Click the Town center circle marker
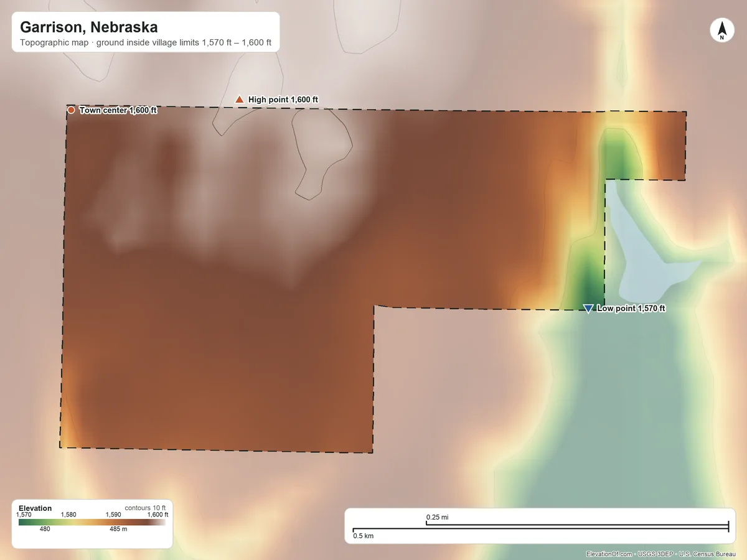The image size is (747, 560). pos(71,110)
